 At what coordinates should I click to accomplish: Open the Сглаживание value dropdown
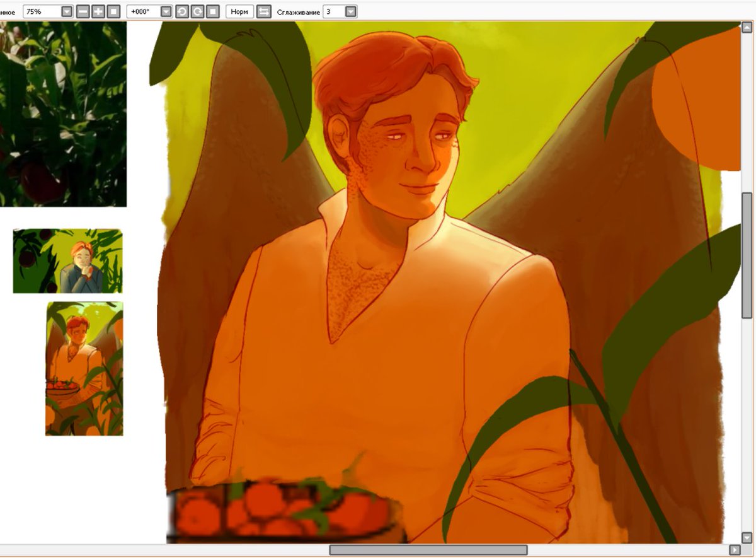pyautogui.click(x=351, y=11)
